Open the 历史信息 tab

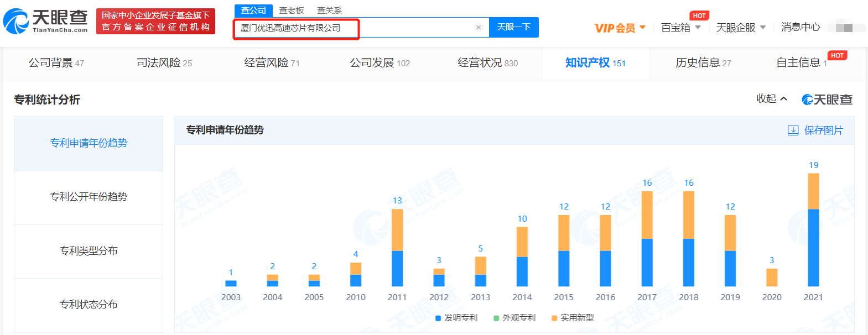click(x=703, y=63)
